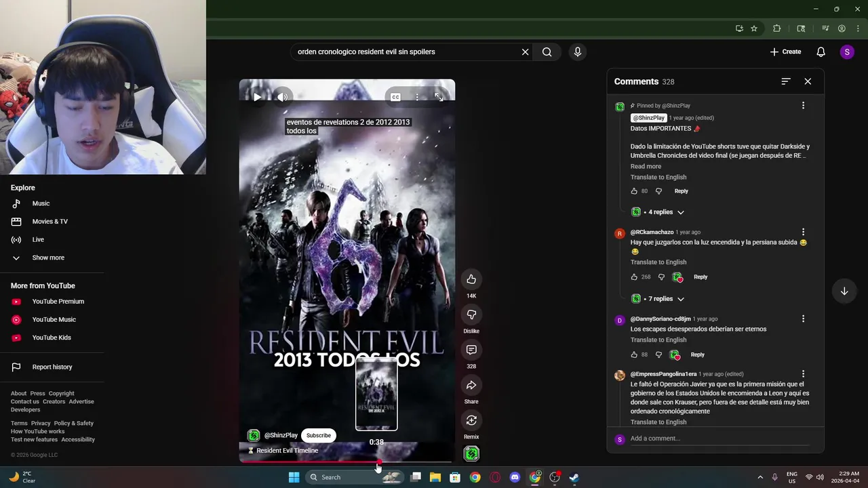This screenshot has width=868, height=488.
Task: Open the purple S account avatar
Action: (x=847, y=52)
